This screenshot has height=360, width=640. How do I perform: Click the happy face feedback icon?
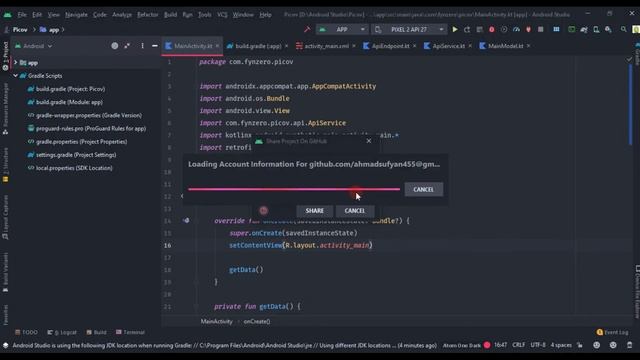coord(597,345)
